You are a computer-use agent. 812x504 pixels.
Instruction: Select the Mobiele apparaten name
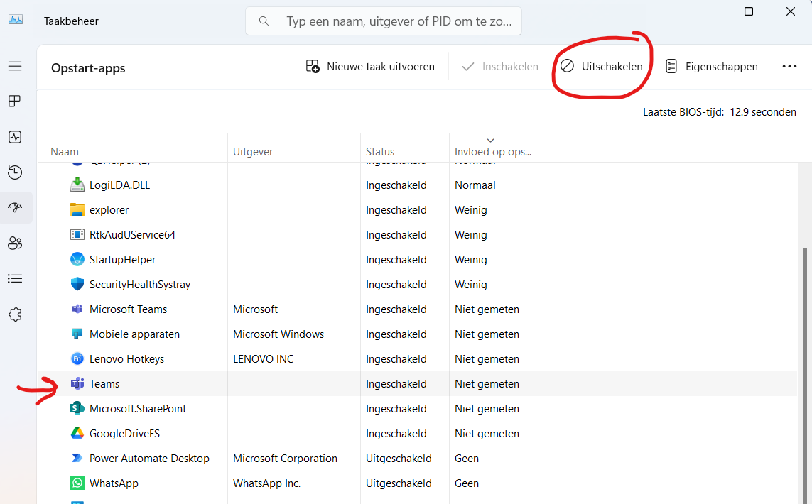click(135, 334)
